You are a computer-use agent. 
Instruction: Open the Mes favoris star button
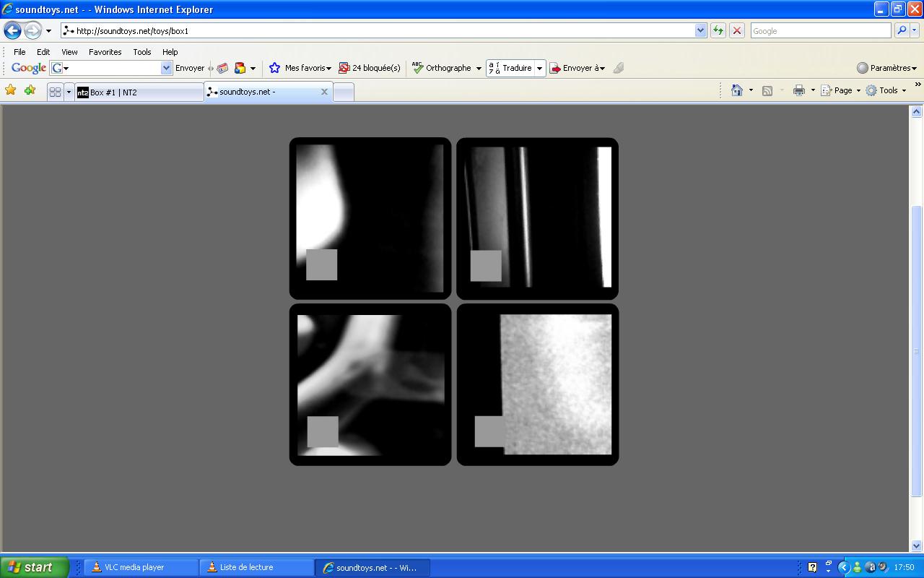coord(300,68)
